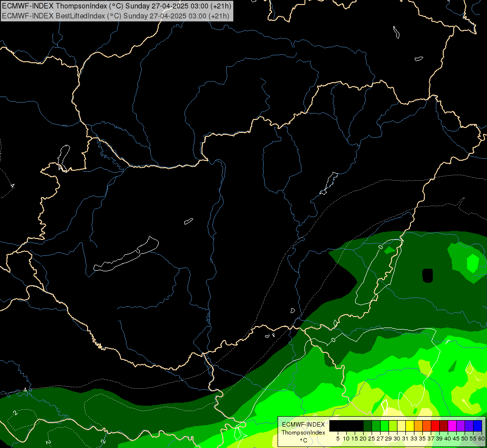The image size is (487, 448).
Task: Select the magenta 40-45 legend swatch
Action: 452,426
